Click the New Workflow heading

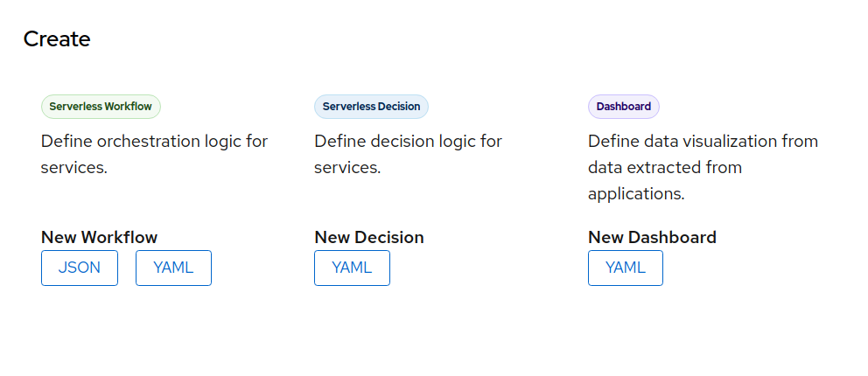pos(99,237)
